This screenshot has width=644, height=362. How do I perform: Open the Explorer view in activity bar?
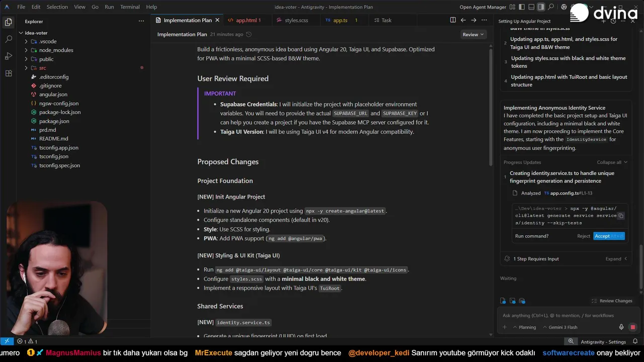coord(8,22)
